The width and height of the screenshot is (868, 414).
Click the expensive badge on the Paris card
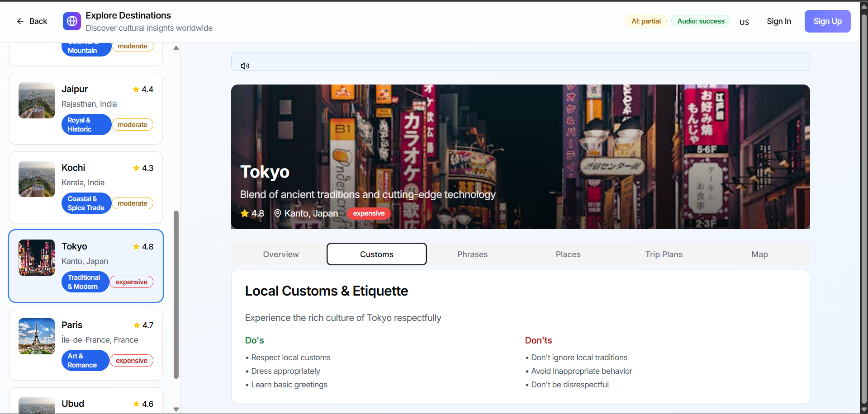click(x=132, y=361)
